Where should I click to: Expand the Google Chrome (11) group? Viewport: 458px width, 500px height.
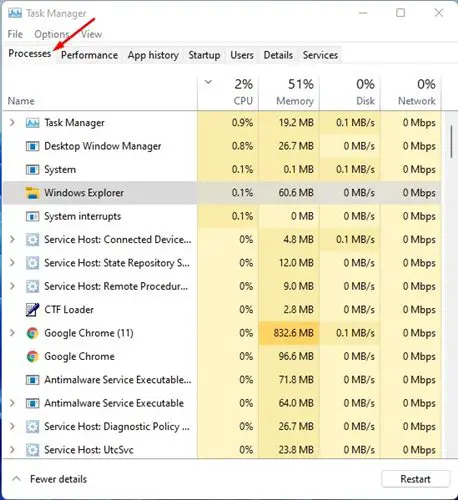point(12,333)
